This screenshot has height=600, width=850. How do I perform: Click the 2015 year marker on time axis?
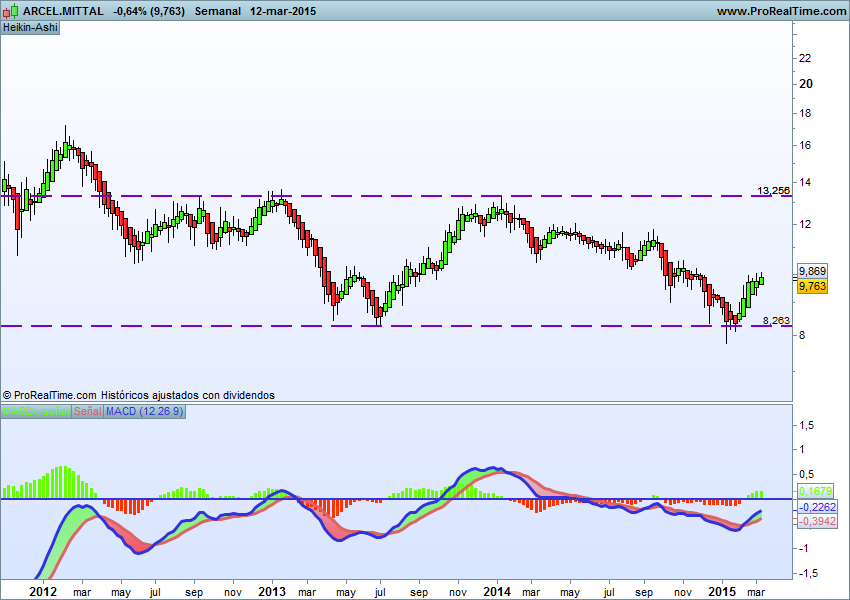click(x=722, y=591)
